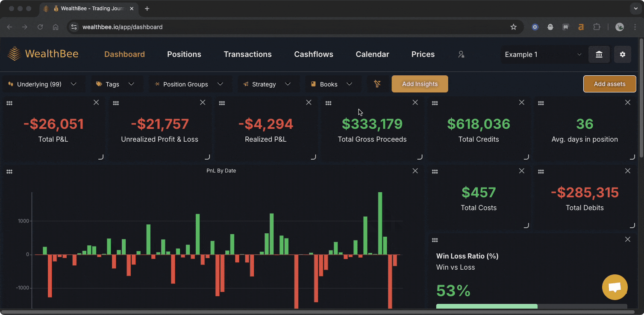Open the bank accounts icon button
The image size is (644, 315).
(x=599, y=54)
